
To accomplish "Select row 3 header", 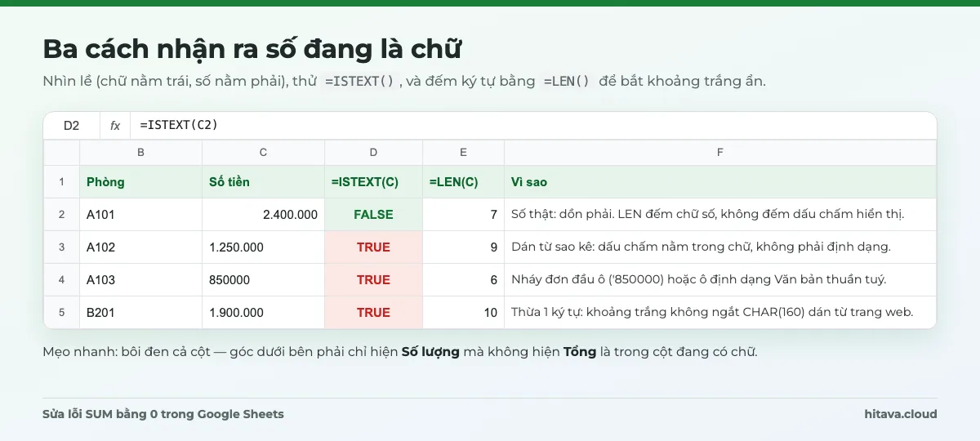I will click(x=62, y=247).
